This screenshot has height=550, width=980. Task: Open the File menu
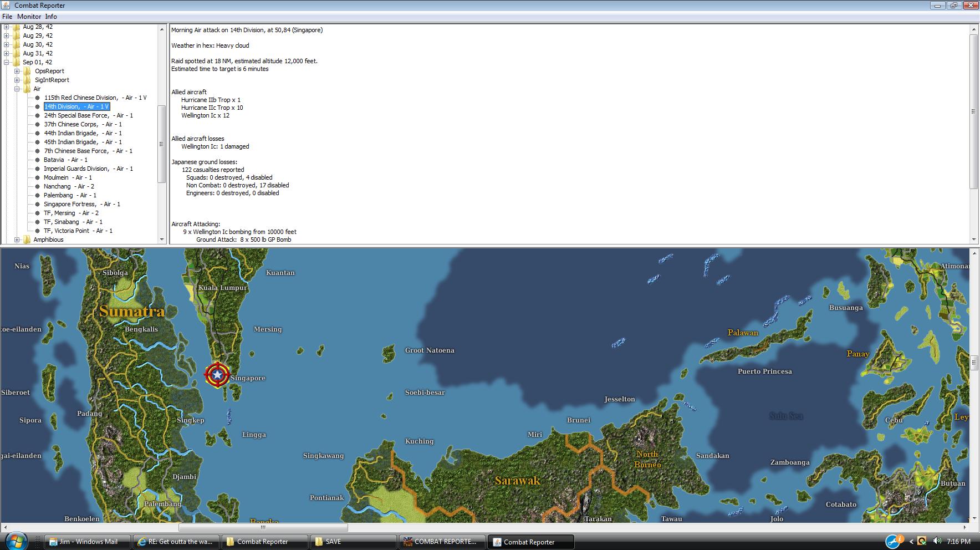[x=7, y=17]
